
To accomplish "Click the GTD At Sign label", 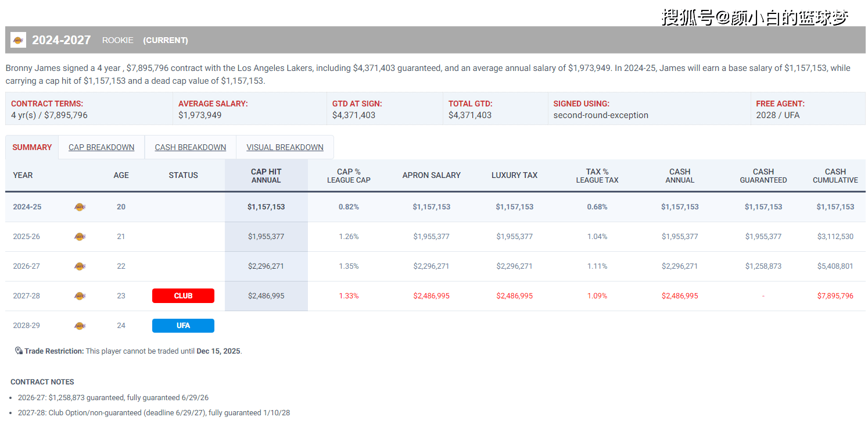I will [x=357, y=104].
